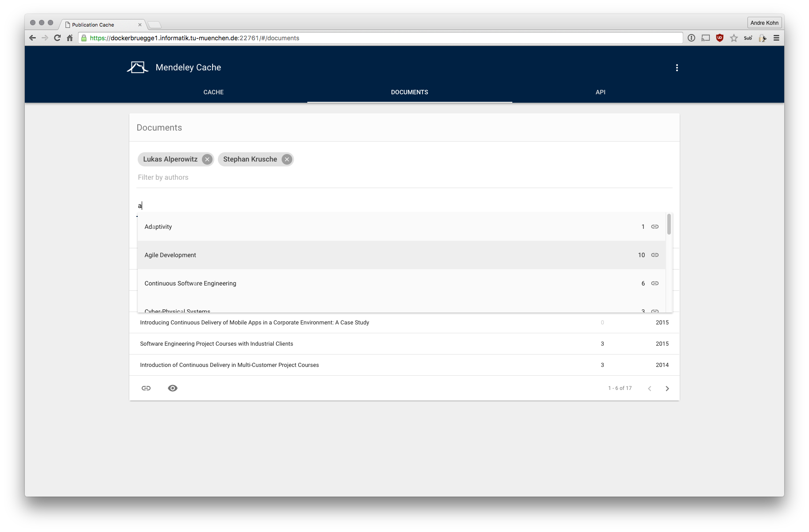Open the Chrome hamburger menu
Image resolution: width=809 pixels, height=532 pixels.
(x=776, y=38)
